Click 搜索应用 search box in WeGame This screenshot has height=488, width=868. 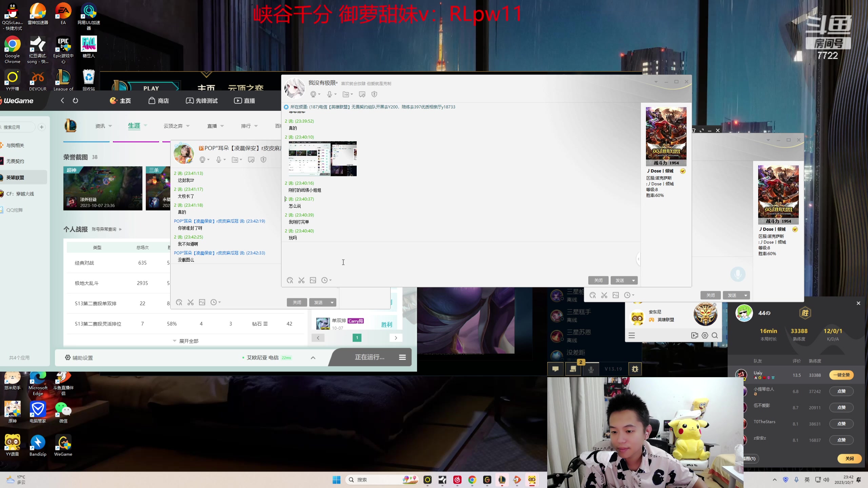[18, 127]
